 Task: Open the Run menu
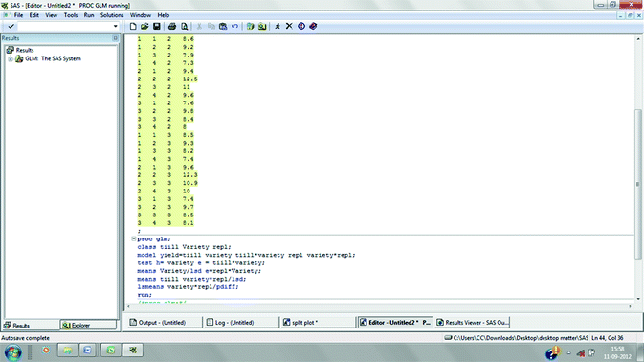tap(89, 15)
